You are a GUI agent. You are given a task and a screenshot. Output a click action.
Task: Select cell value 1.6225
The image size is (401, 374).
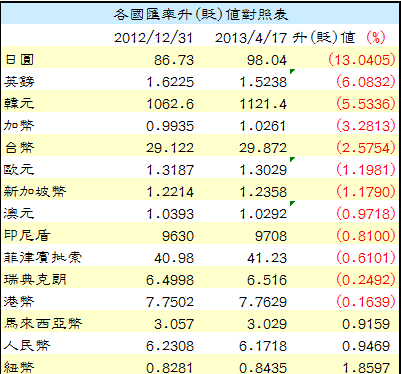tap(170, 82)
